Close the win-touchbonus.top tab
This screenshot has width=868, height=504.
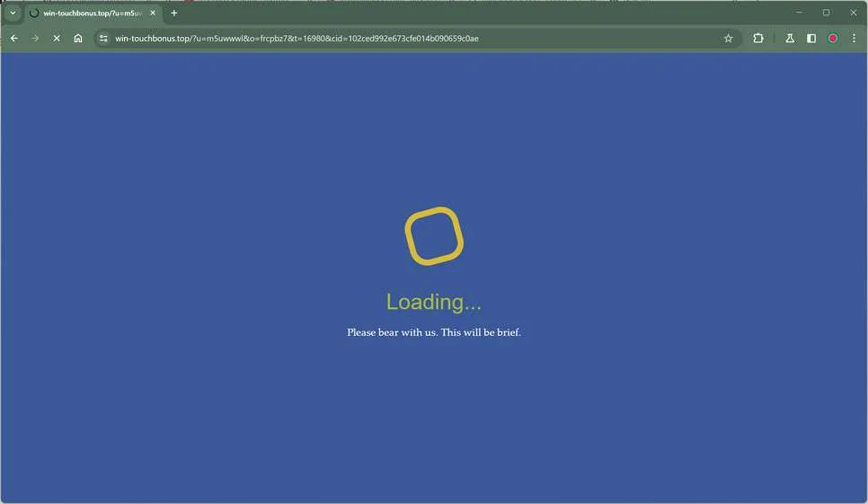153,13
